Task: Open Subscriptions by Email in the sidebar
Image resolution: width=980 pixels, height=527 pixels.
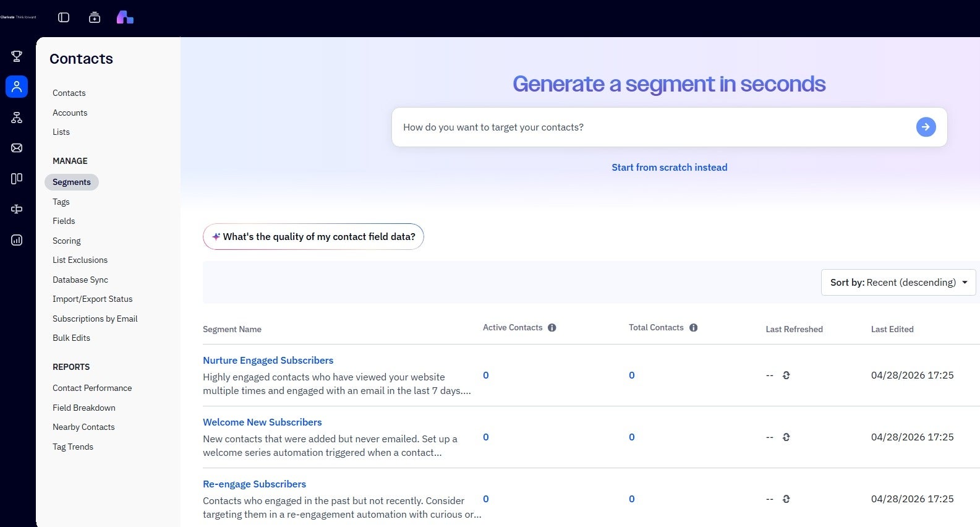Action: coord(95,319)
